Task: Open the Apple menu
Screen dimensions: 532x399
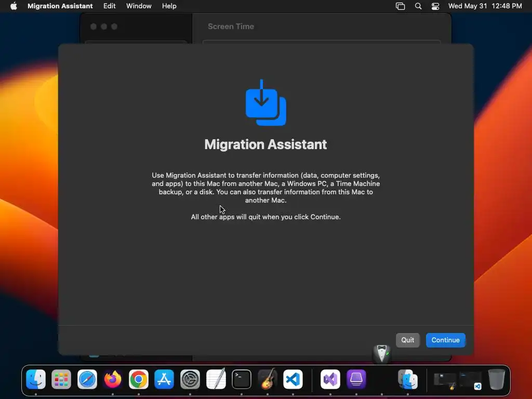Action: tap(14, 6)
